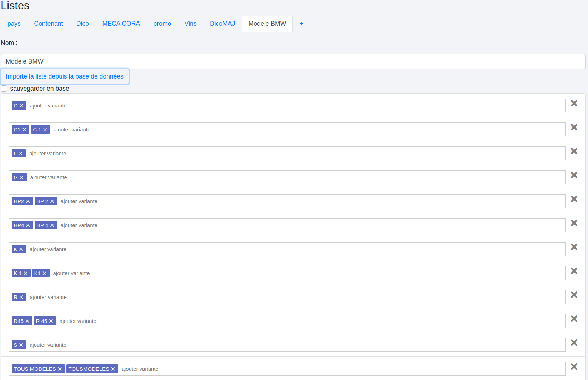Delete the HP2 row with the X icon

(574, 199)
